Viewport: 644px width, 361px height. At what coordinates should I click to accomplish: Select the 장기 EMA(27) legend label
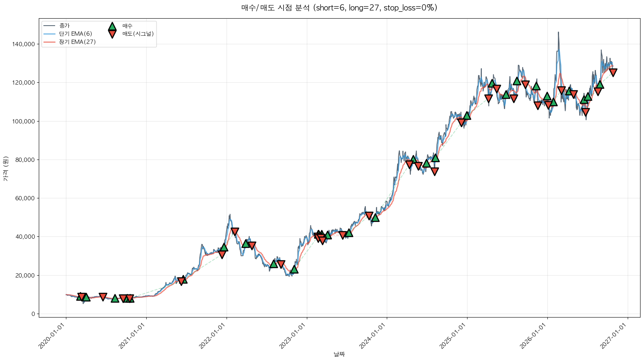pos(78,42)
